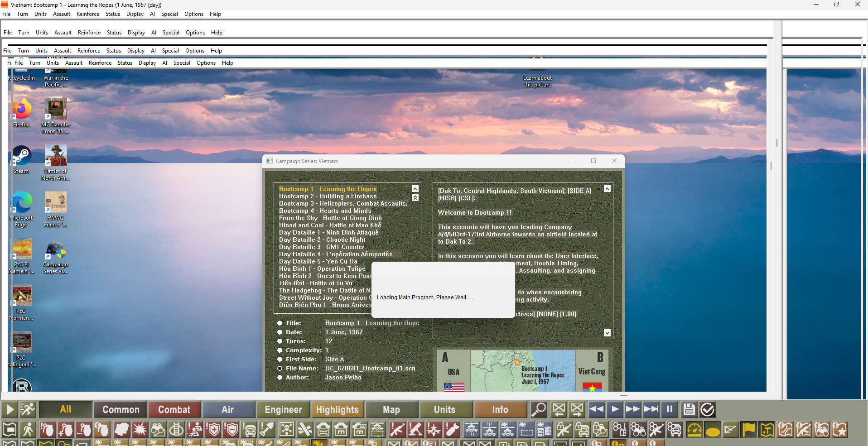
Task: Click the Steam desktop icon
Action: [x=21, y=160]
